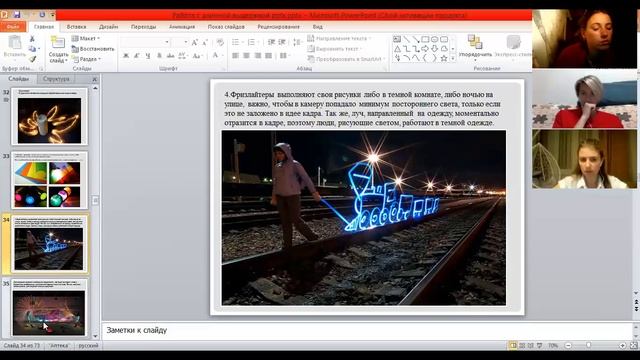Select the Triangle shape in gallery
The image size is (640, 360).
click(397, 49)
